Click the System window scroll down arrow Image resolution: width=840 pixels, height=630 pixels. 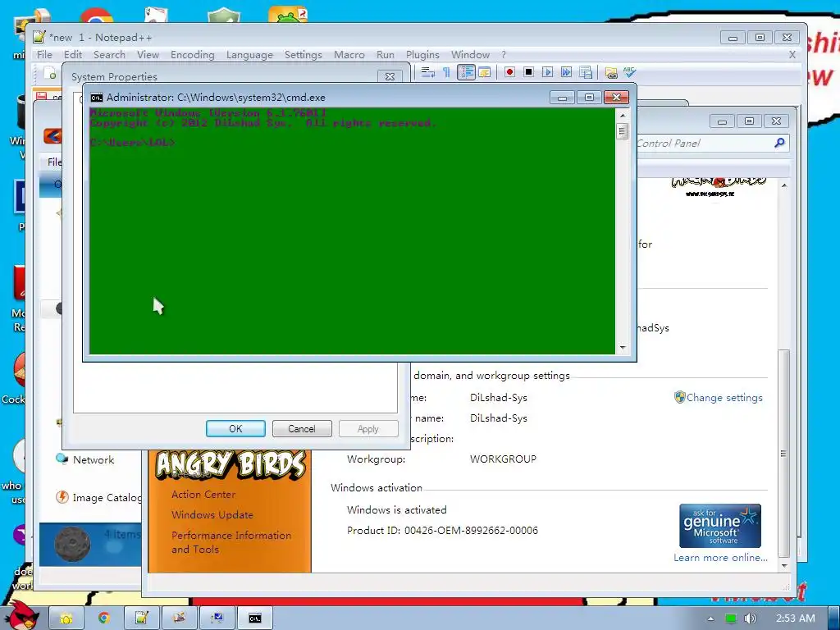pos(784,566)
